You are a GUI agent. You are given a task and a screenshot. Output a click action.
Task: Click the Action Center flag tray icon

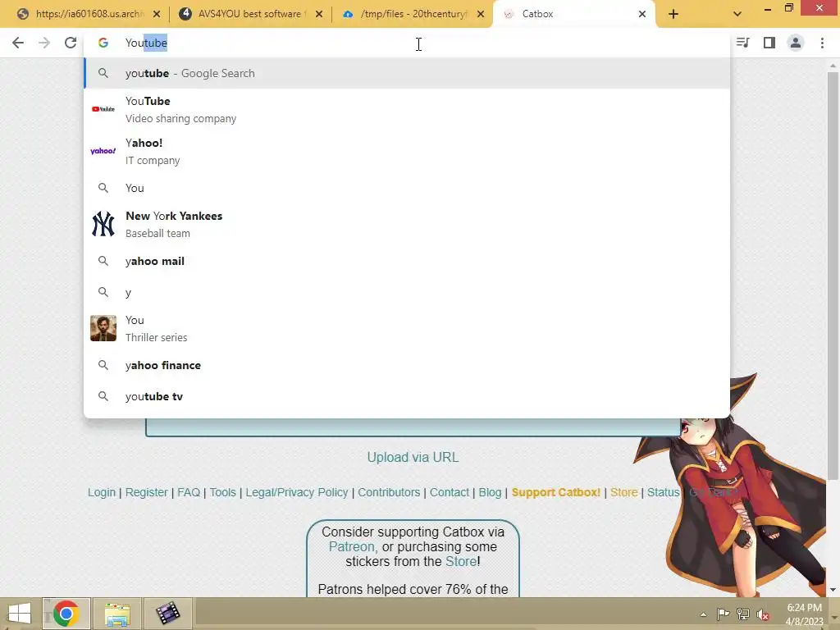723,614
